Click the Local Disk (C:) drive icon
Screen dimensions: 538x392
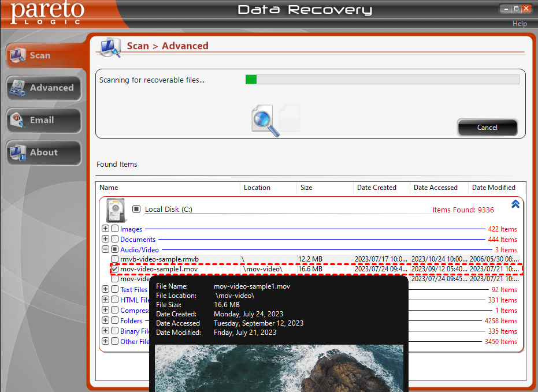coord(116,210)
